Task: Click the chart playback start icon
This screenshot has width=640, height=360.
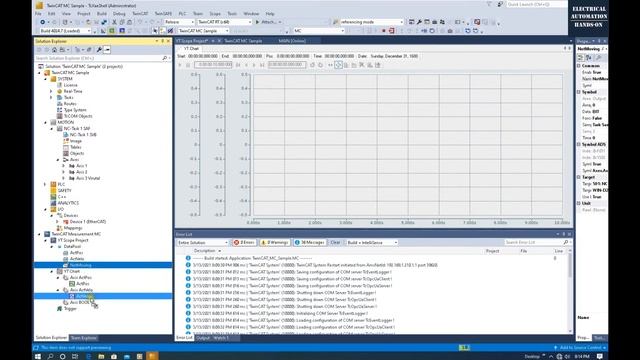Action: tap(180, 65)
